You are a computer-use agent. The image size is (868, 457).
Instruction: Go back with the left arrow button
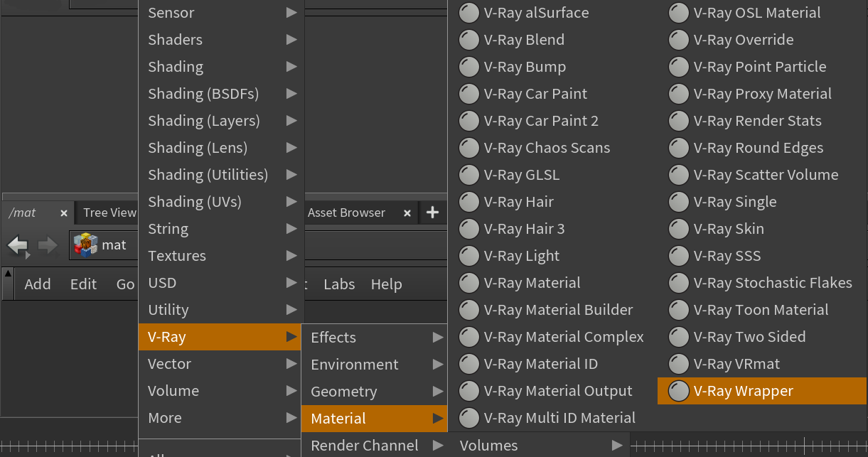pos(18,246)
